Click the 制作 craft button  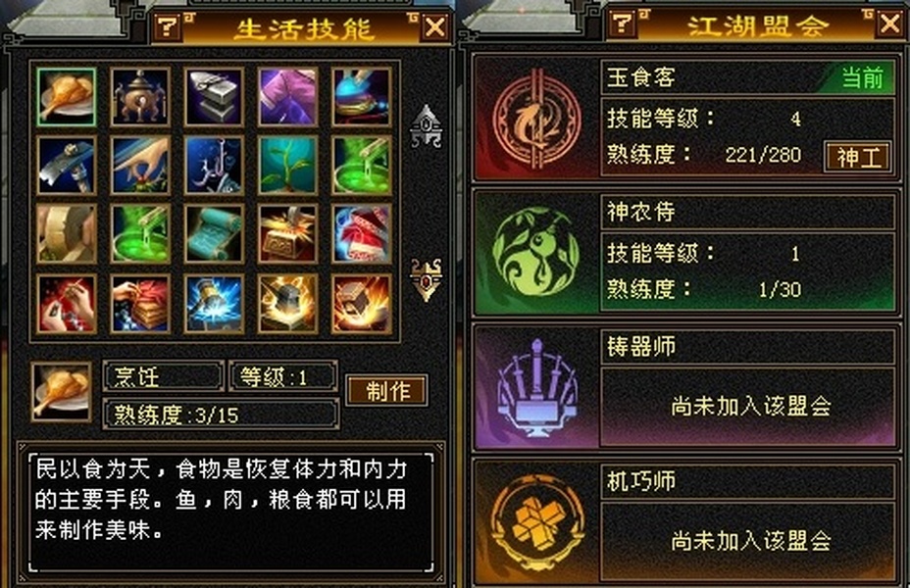tap(387, 390)
